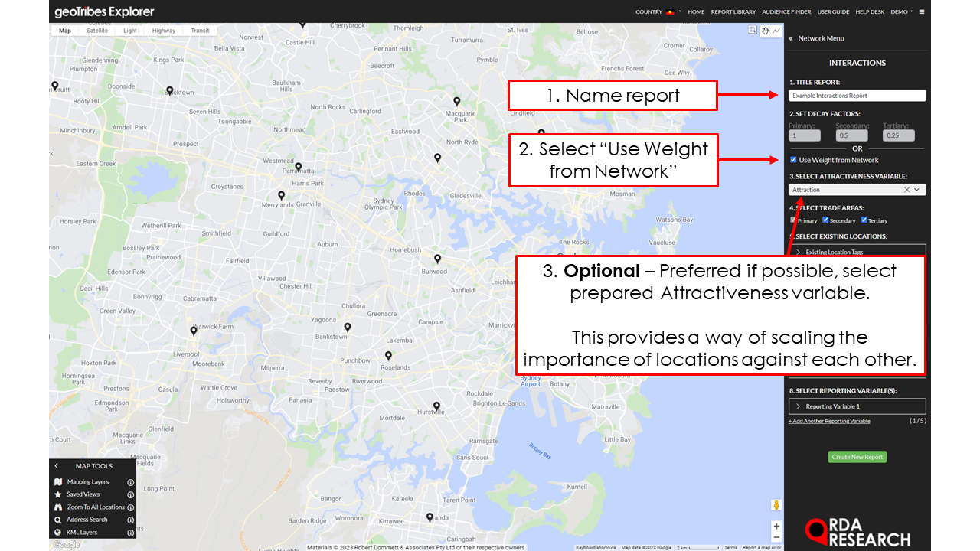Open the Audience Finder menu item
The image size is (980, 551).
[786, 11]
